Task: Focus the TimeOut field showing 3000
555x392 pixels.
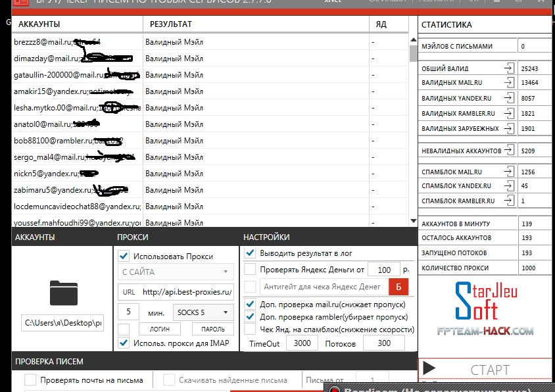Action: [302, 343]
